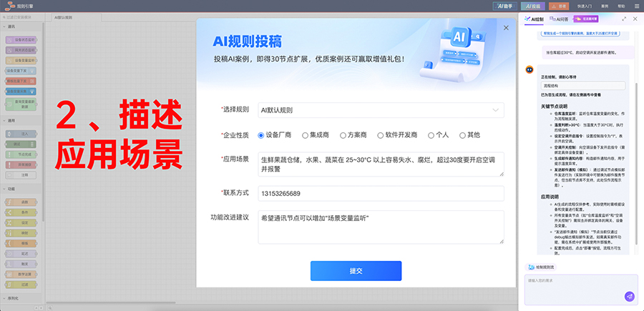Click the 绘制规则流 chip above input
644x311 pixels.
[542, 267]
